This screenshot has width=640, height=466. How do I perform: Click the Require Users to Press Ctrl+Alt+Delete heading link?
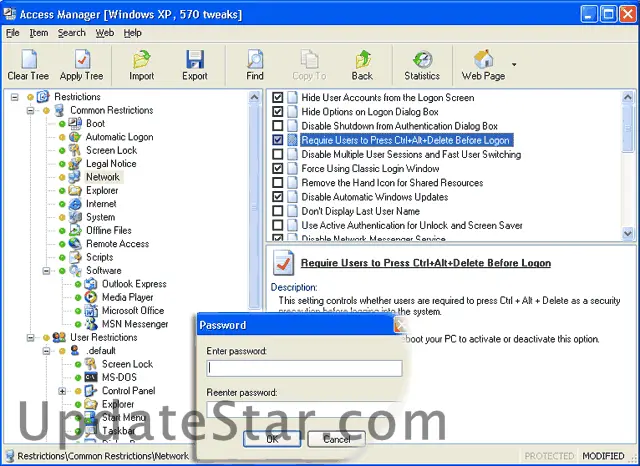426,263
